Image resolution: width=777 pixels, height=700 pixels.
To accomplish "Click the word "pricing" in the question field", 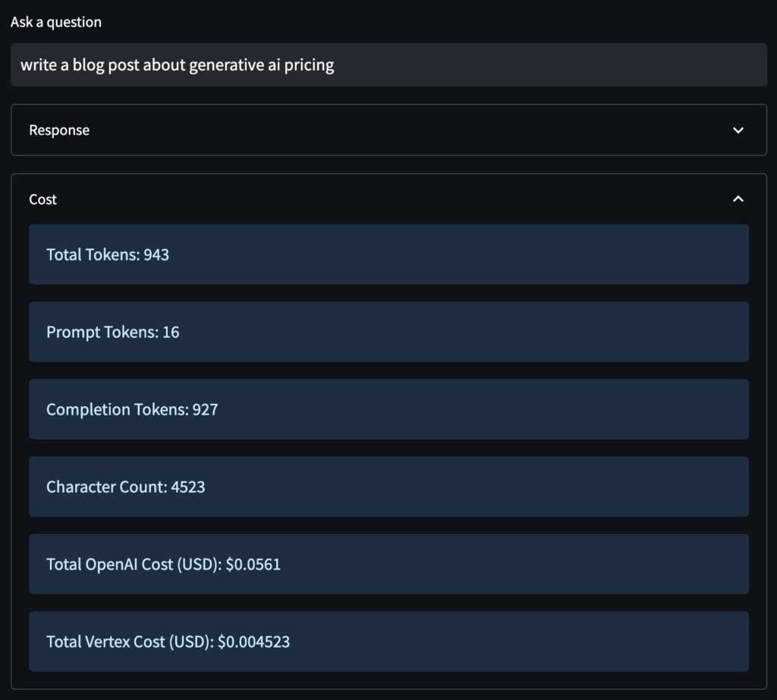I will pyautogui.click(x=308, y=65).
